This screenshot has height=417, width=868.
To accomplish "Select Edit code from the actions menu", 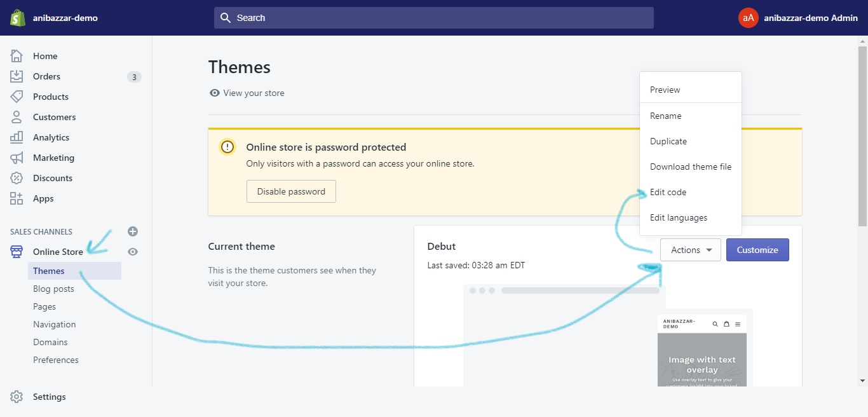I will (x=668, y=192).
